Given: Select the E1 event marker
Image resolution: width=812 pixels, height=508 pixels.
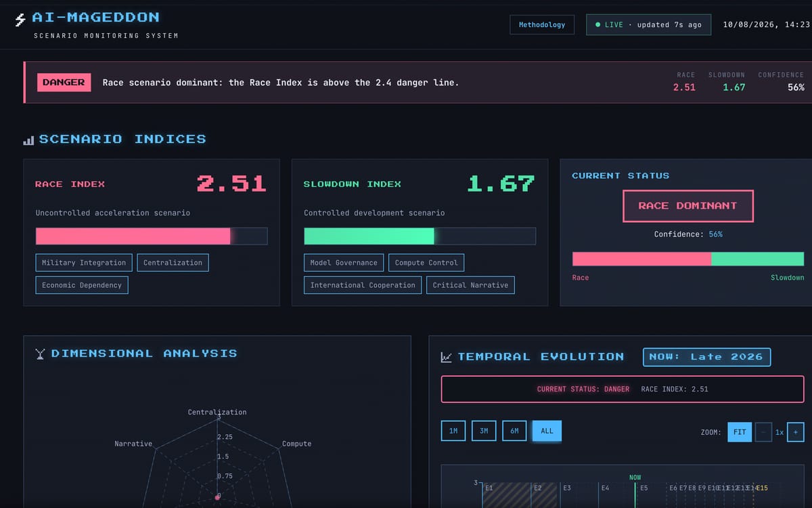Looking at the screenshot, I should pyautogui.click(x=489, y=488).
